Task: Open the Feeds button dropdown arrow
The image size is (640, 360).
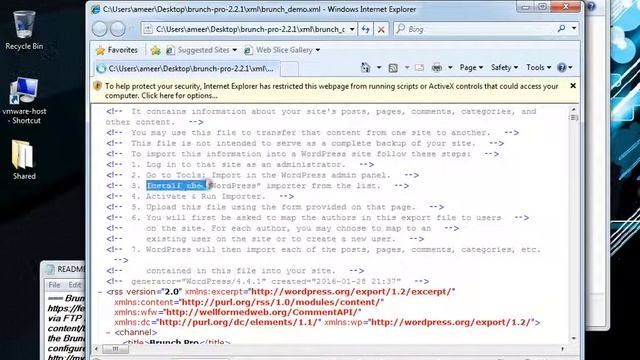Action: coord(407,67)
